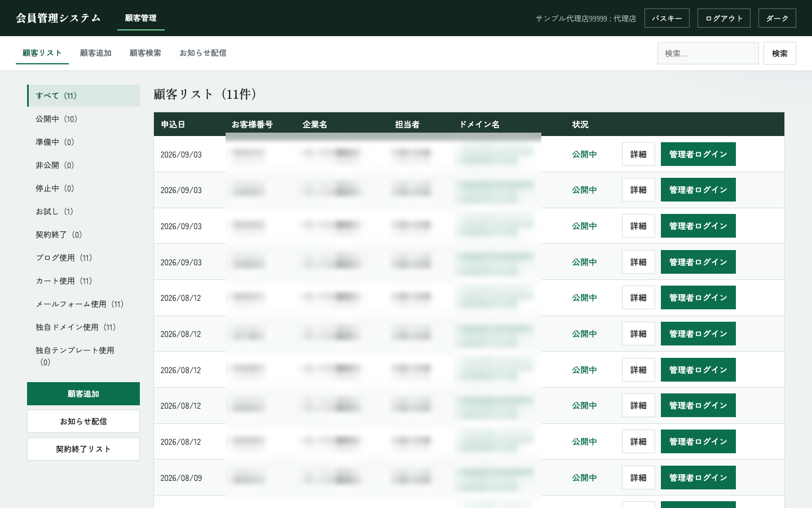812x508 pixels.
Task: Click the 検索 button beside the search box
Action: [x=780, y=54]
